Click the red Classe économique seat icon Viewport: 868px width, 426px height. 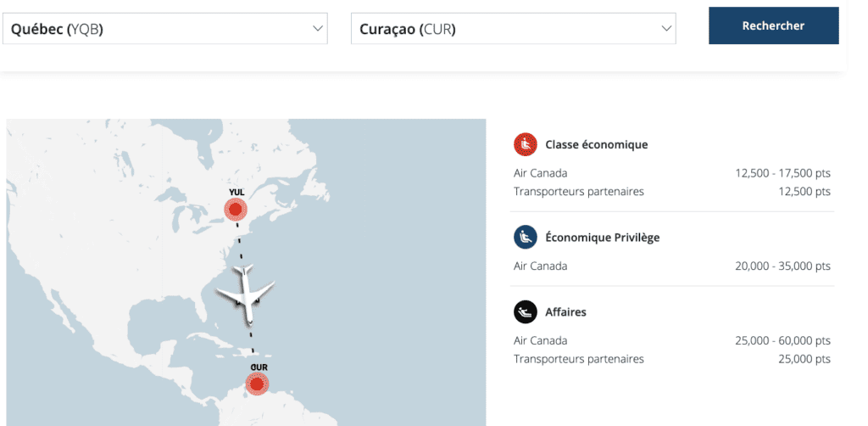pyautogui.click(x=526, y=144)
